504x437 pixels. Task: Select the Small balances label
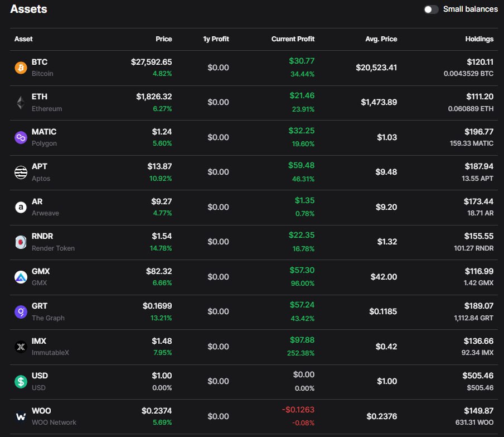[x=471, y=9]
